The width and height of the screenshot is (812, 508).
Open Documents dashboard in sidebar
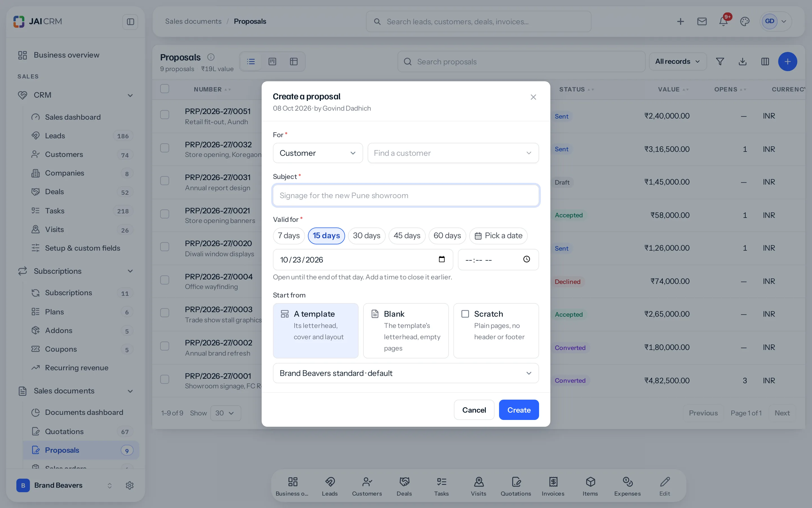coord(81,412)
